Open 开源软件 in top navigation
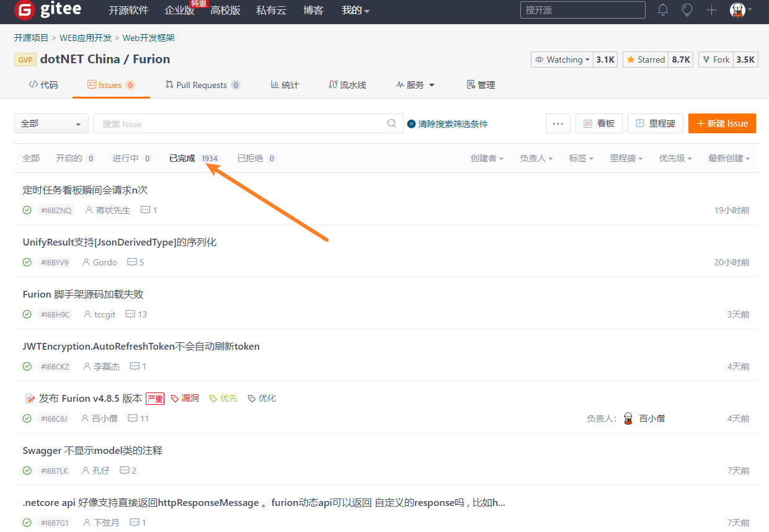 point(129,11)
